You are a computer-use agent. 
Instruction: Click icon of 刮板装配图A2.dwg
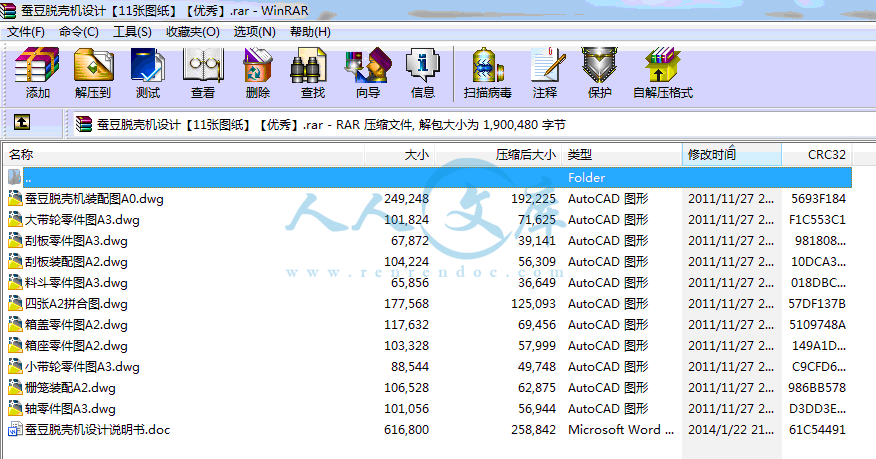(15, 261)
